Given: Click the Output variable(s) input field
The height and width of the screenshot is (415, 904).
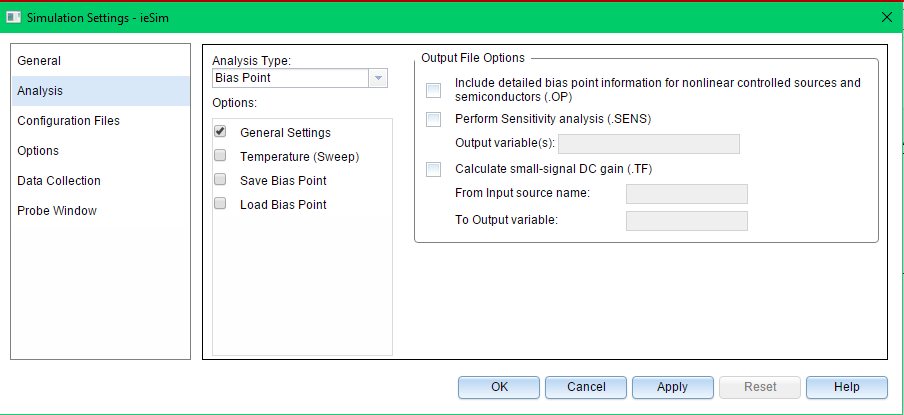Looking at the screenshot, I should coord(649,144).
